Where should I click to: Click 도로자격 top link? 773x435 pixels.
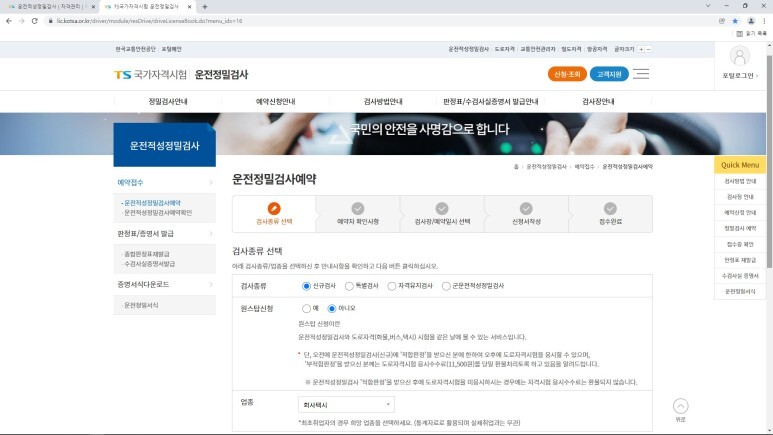(x=504, y=49)
